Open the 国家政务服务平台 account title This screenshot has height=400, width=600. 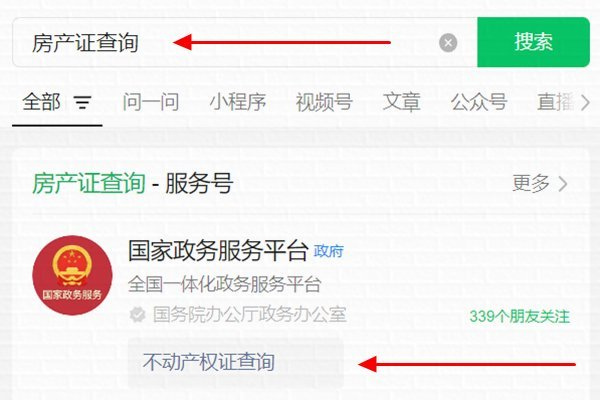(x=218, y=251)
